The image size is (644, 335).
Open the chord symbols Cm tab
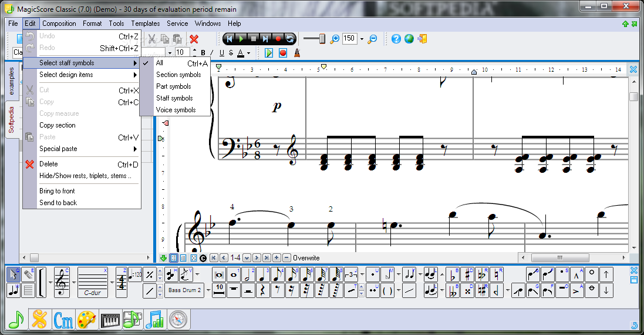click(63, 320)
